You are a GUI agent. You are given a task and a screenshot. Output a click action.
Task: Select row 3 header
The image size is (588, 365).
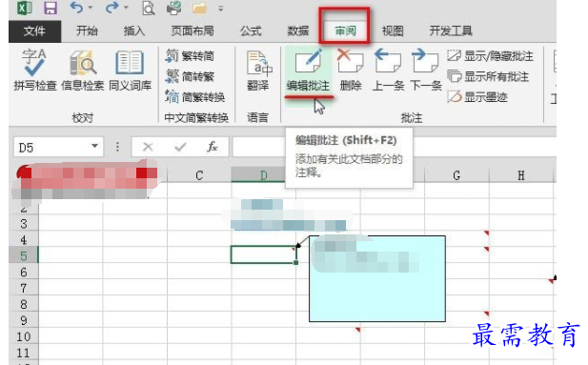24,223
